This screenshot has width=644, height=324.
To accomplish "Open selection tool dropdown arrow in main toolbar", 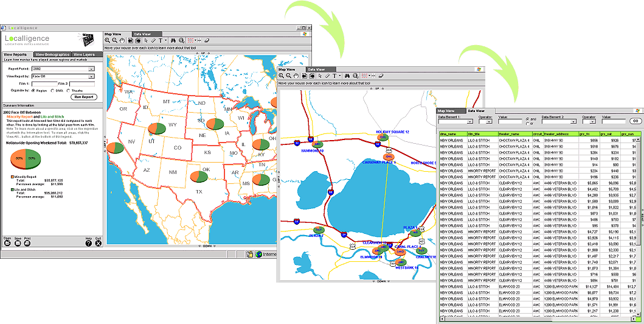I will click(x=195, y=41).
